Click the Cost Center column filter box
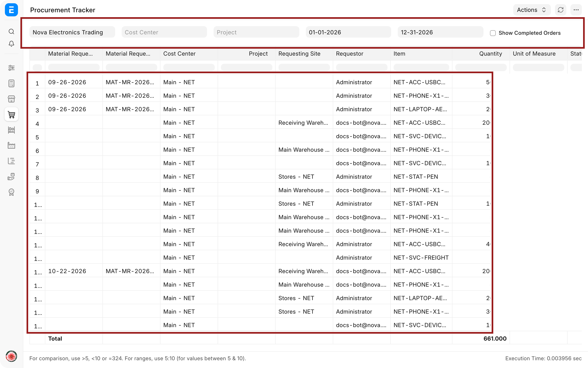This screenshot has width=588, height=368. [x=189, y=67]
